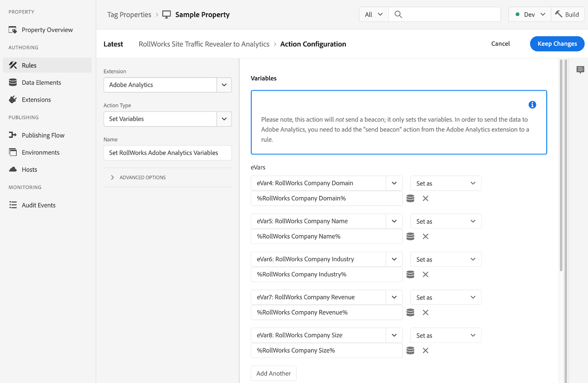Open the comments panel icon
The width and height of the screenshot is (588, 383).
click(580, 70)
